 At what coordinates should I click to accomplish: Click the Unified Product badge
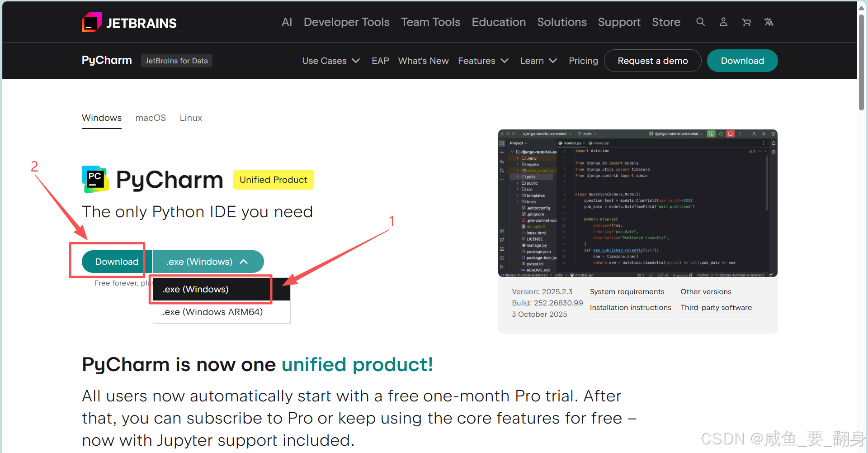point(273,180)
